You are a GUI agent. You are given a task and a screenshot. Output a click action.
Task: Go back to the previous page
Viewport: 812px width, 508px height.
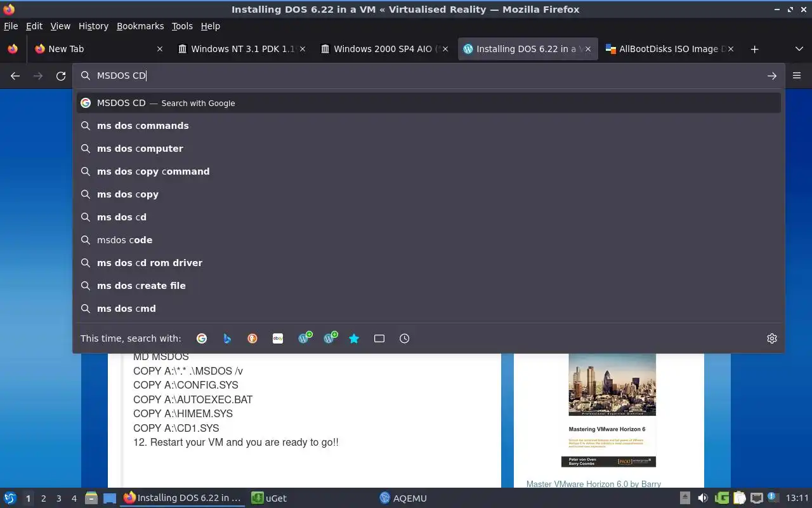pos(15,76)
